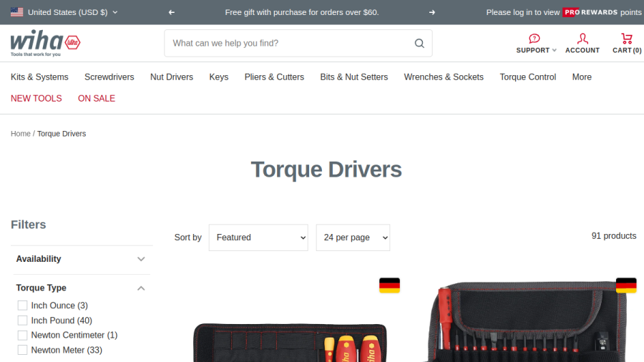Screen dimensions: 644x362
Task: Open the shopping cart icon
Action: click(627, 39)
